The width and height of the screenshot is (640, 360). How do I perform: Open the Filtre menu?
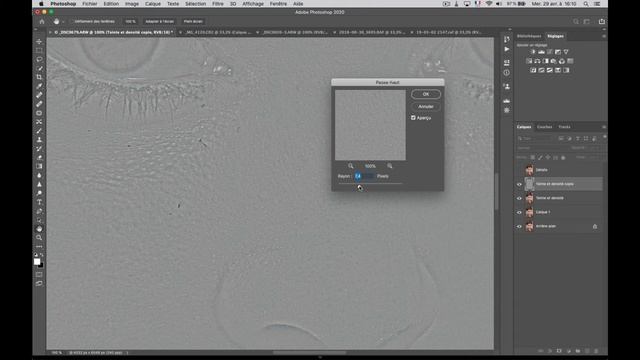(218, 4)
